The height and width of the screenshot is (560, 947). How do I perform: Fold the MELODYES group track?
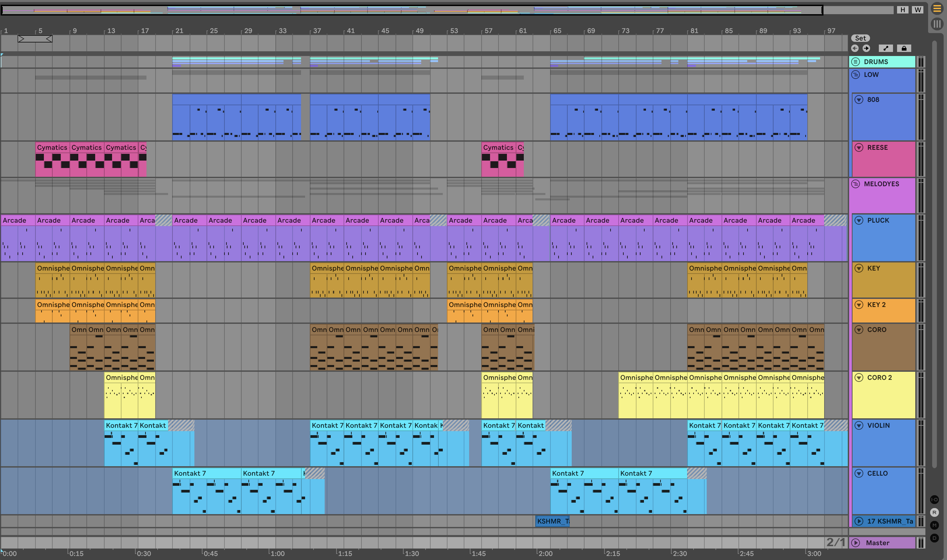[x=856, y=184]
